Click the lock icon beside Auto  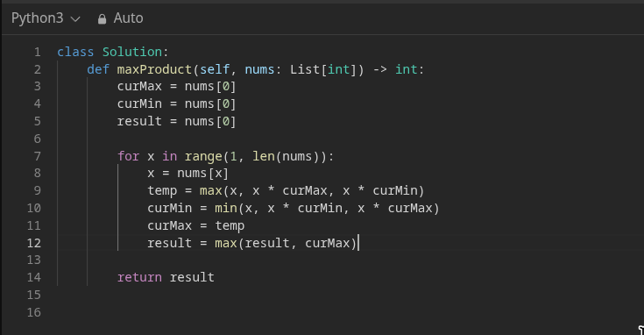[x=102, y=19]
